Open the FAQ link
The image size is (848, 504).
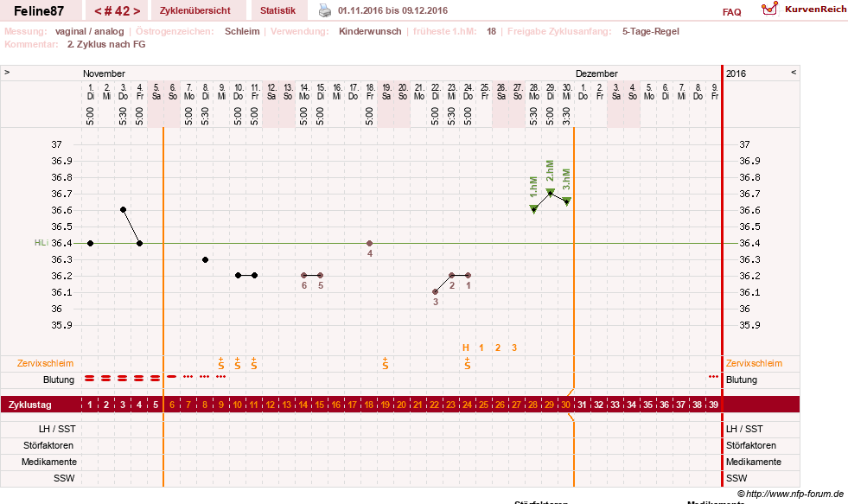pyautogui.click(x=731, y=12)
